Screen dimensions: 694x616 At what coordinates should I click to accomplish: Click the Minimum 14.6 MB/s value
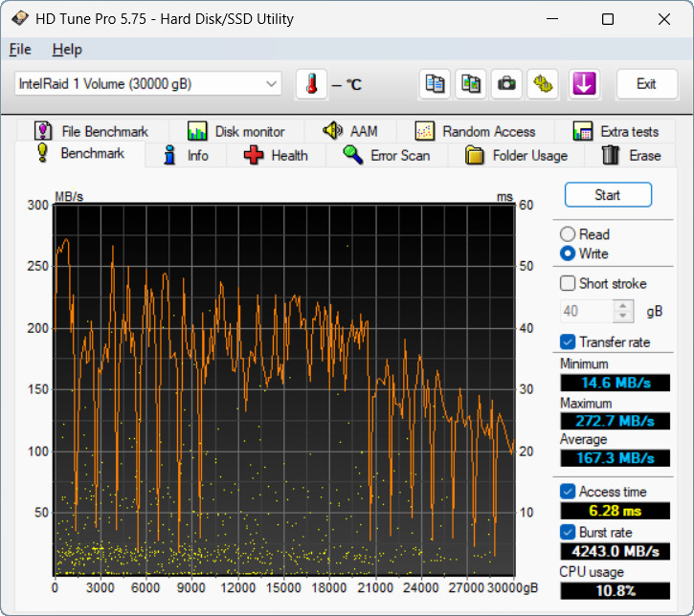tap(615, 383)
